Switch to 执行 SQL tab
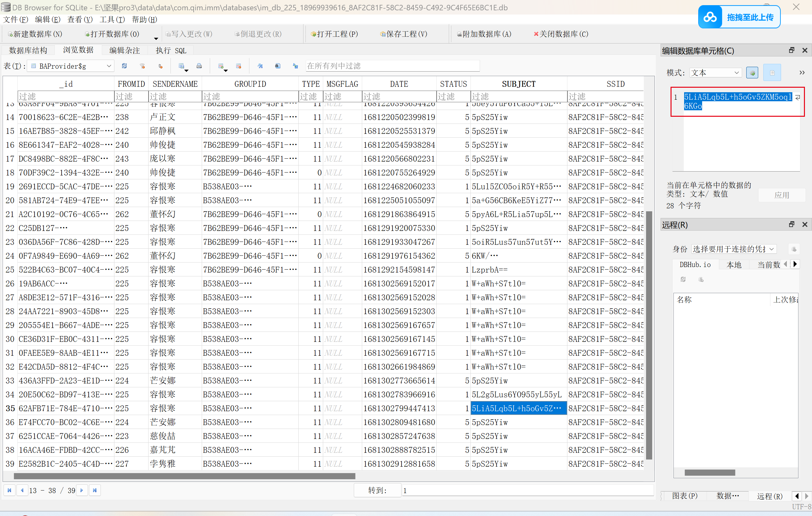The width and height of the screenshot is (812, 516). click(171, 50)
